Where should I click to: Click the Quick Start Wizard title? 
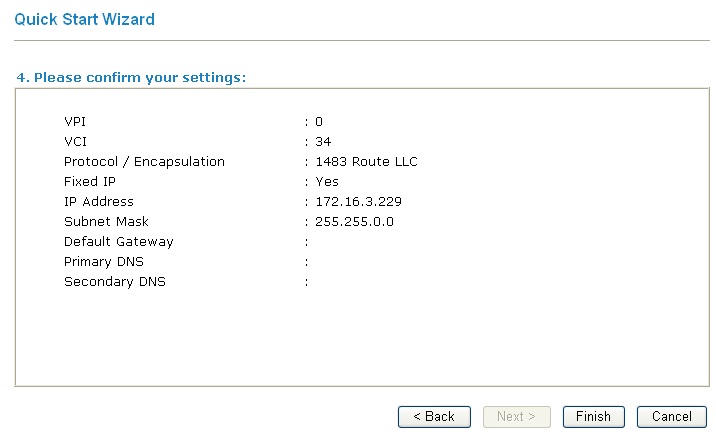pos(85,19)
